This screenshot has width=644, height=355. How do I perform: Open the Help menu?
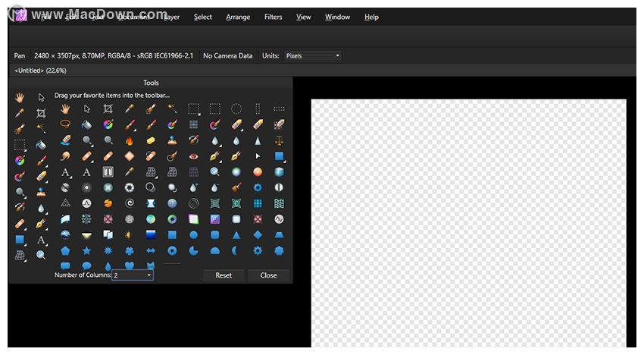(371, 17)
